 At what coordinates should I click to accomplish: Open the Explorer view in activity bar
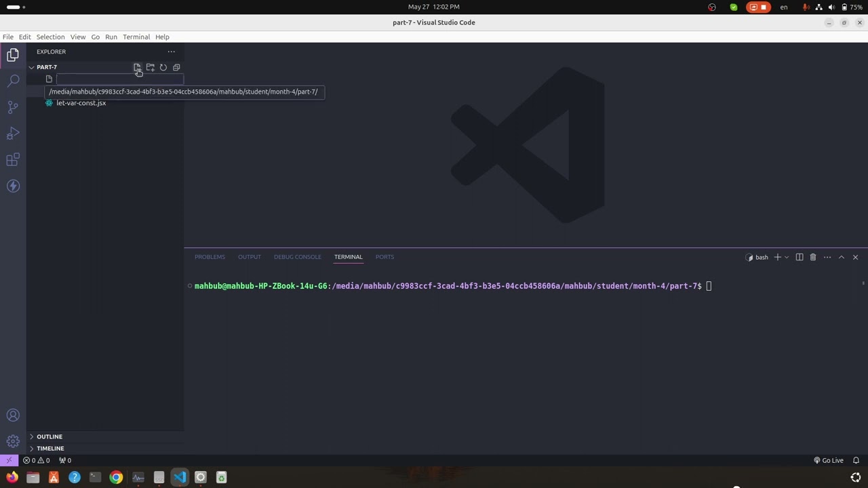[x=13, y=55]
